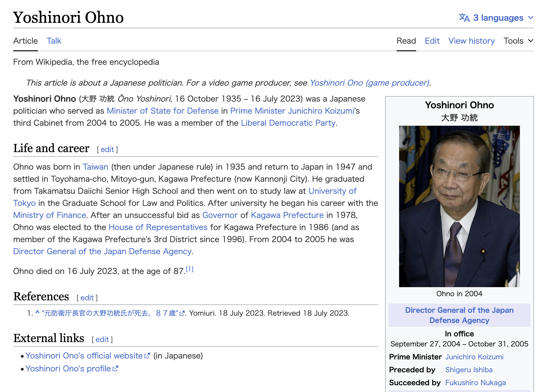Open the Shigeru Ishiba link
The width and height of the screenshot is (540, 392).
pyautogui.click(x=469, y=370)
